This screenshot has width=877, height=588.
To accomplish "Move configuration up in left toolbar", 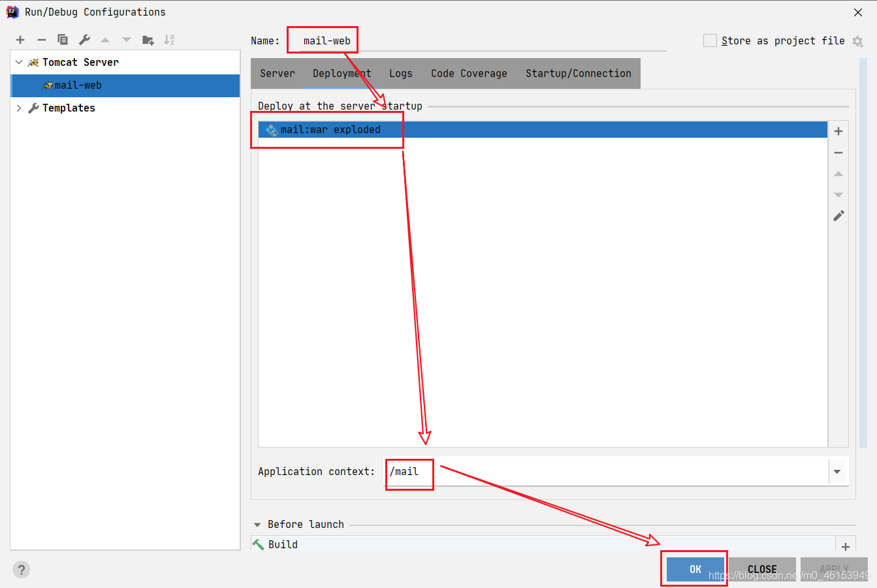I will 105,40.
